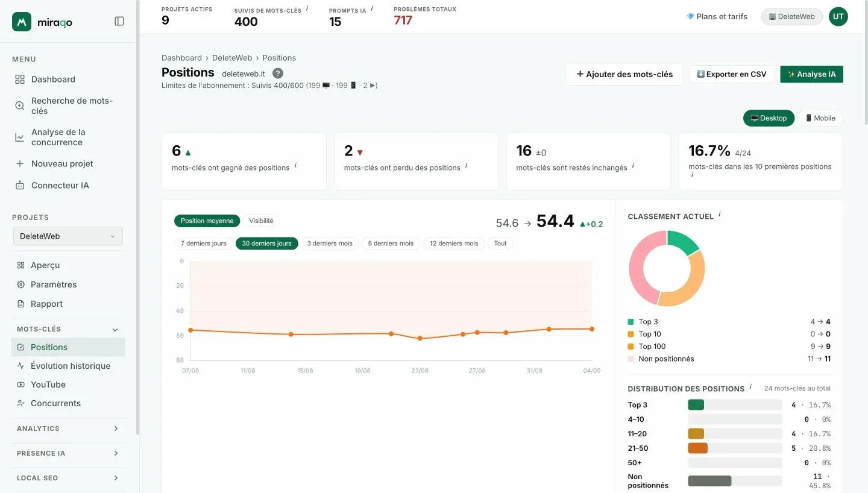The image size is (868, 493).
Task: Open the YouTube keywords page
Action: click(68, 385)
